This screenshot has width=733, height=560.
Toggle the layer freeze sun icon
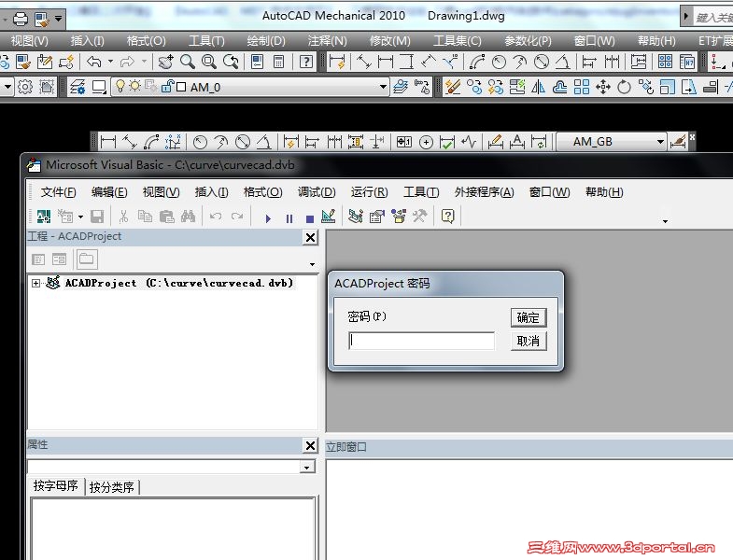click(x=134, y=86)
